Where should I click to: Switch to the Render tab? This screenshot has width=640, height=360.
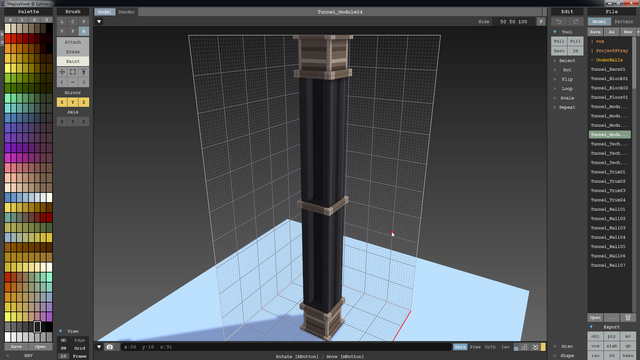pos(127,12)
